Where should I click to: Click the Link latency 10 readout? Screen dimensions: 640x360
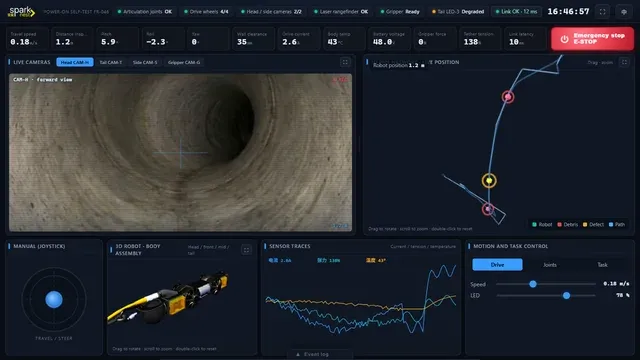click(525, 39)
